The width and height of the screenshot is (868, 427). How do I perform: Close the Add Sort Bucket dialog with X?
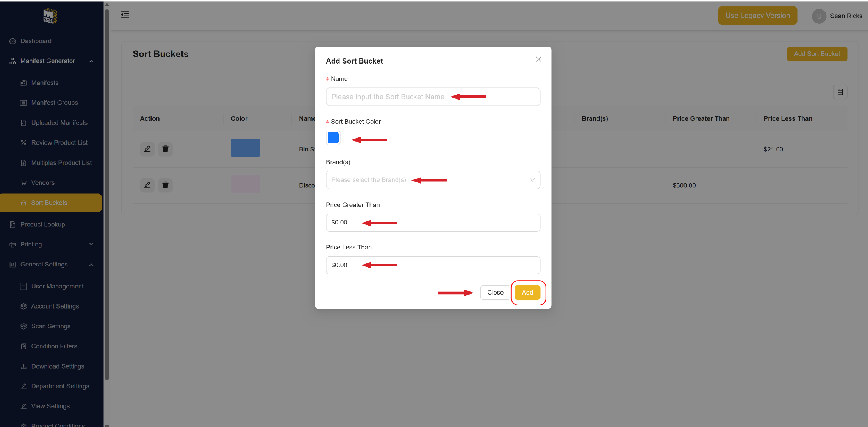click(x=538, y=59)
